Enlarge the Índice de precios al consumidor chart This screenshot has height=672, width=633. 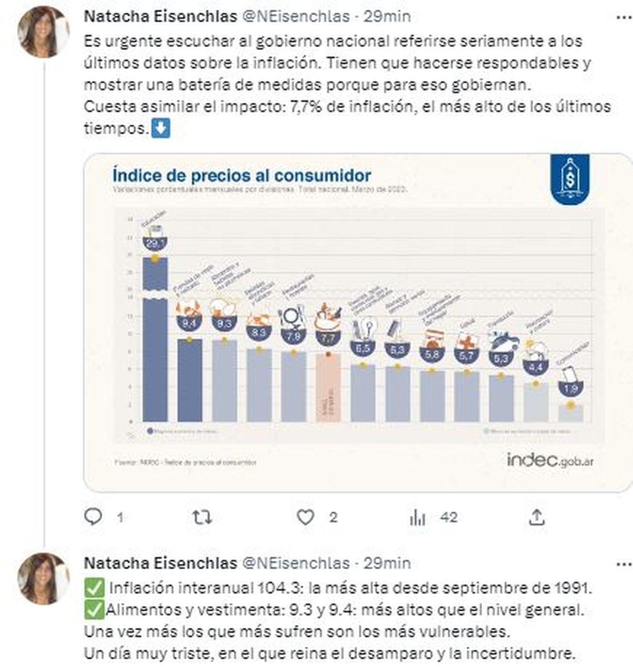[x=358, y=323]
